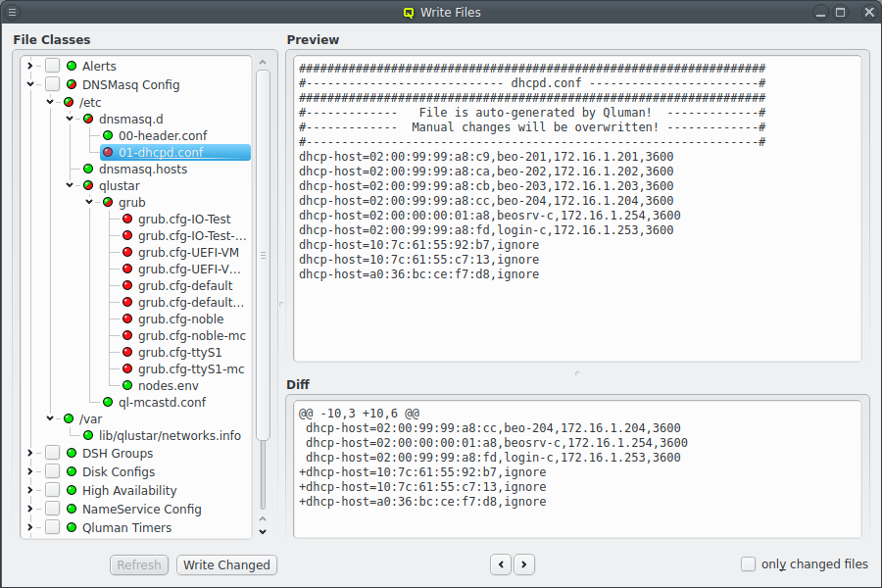Image resolution: width=882 pixels, height=588 pixels.
Task: Click the red icon beside nodes.env
Action: point(128,385)
